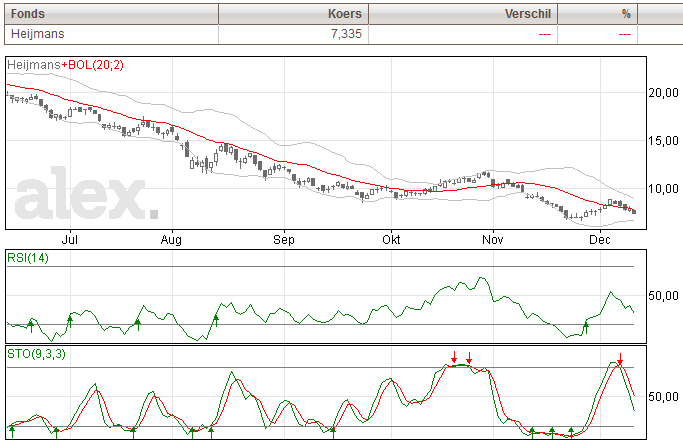Click the Verschil column header
Image resolution: width=683 pixels, height=448 pixels.
click(463, 14)
